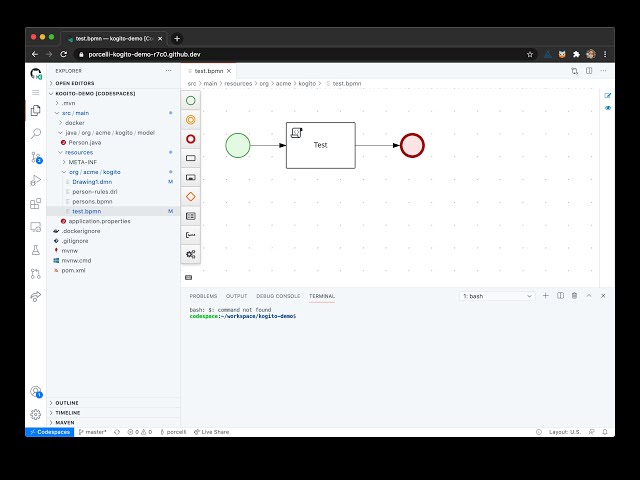Close the test.bpmn editor tab

pyautogui.click(x=229, y=71)
